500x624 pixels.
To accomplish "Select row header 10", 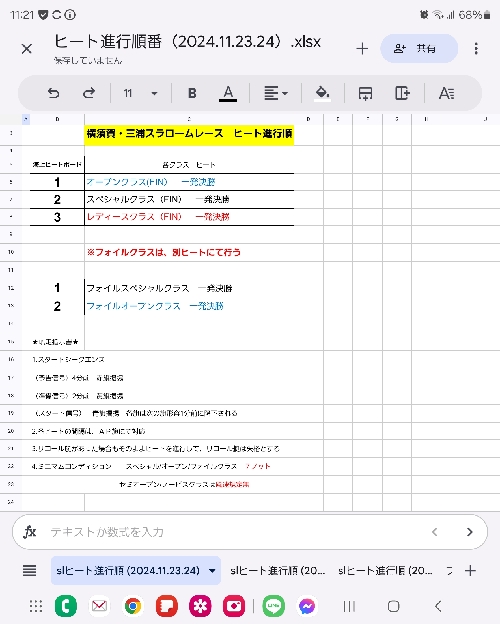I will [x=11, y=252].
